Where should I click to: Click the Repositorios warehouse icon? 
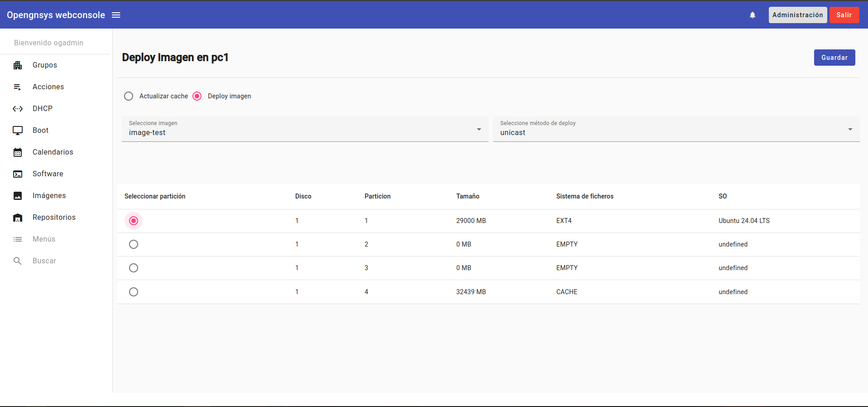[18, 218]
